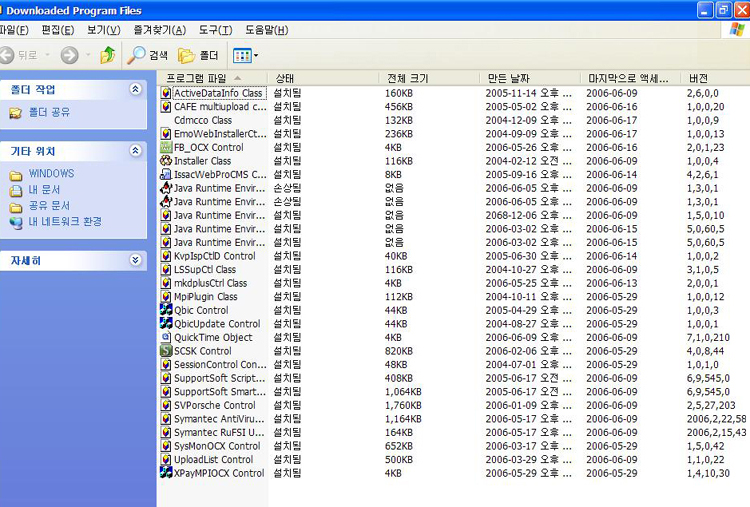Select KvpIspCtlD Control icon

click(x=165, y=256)
